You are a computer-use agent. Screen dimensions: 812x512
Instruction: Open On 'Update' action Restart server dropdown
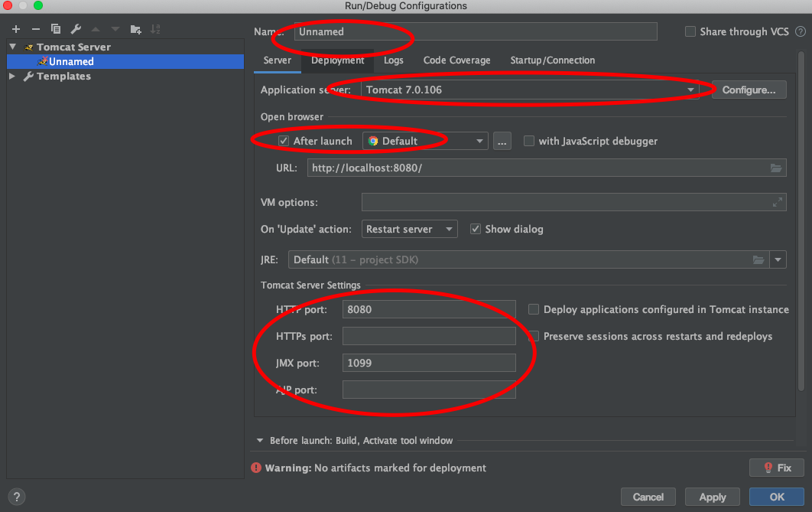410,229
